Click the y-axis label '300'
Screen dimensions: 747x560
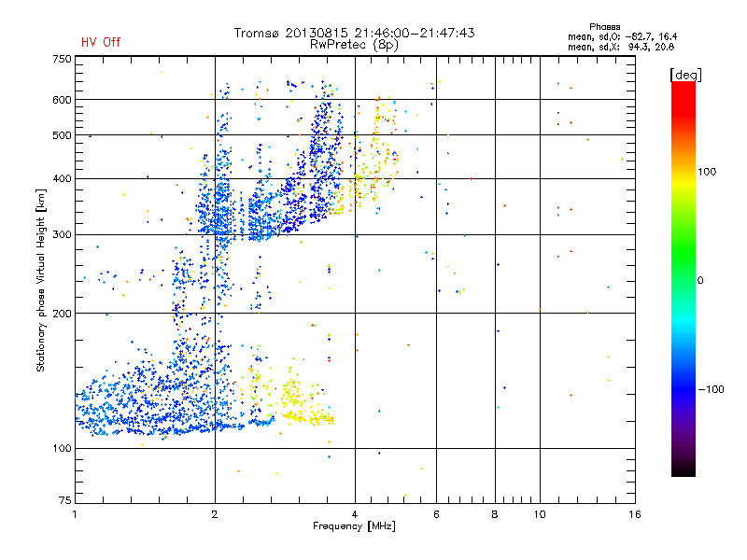62,235
